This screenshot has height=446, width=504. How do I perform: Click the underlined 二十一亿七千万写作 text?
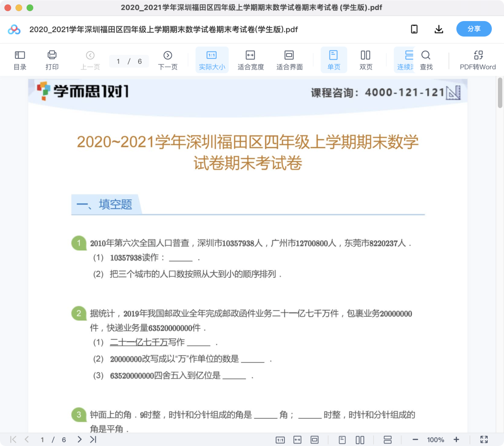pyautogui.click(x=147, y=342)
